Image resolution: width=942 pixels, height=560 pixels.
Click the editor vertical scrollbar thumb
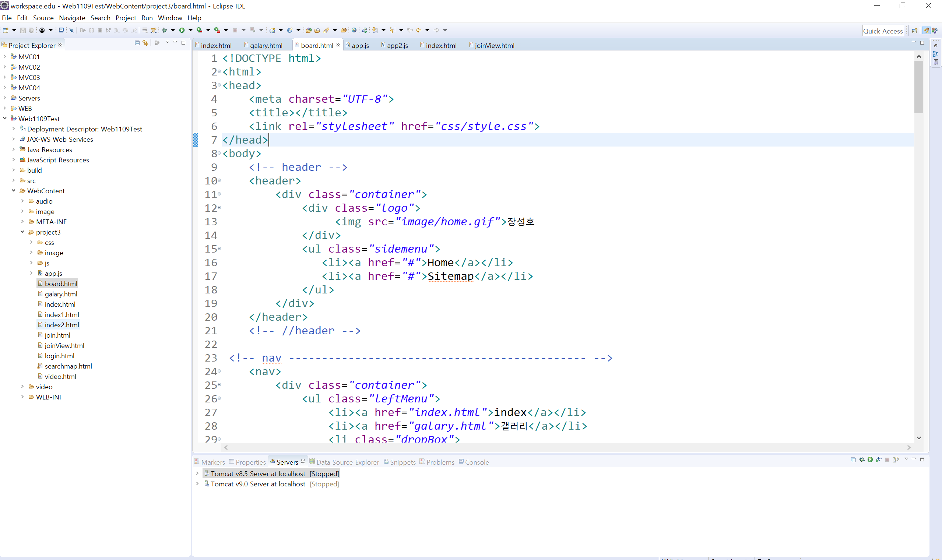pyautogui.click(x=918, y=87)
